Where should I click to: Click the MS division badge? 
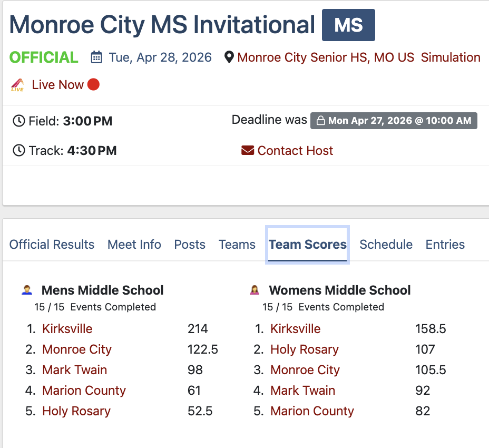pos(348,25)
